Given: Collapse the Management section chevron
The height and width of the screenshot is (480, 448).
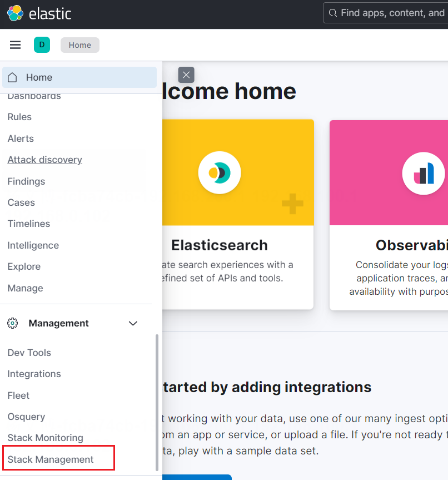Looking at the screenshot, I should point(133,323).
